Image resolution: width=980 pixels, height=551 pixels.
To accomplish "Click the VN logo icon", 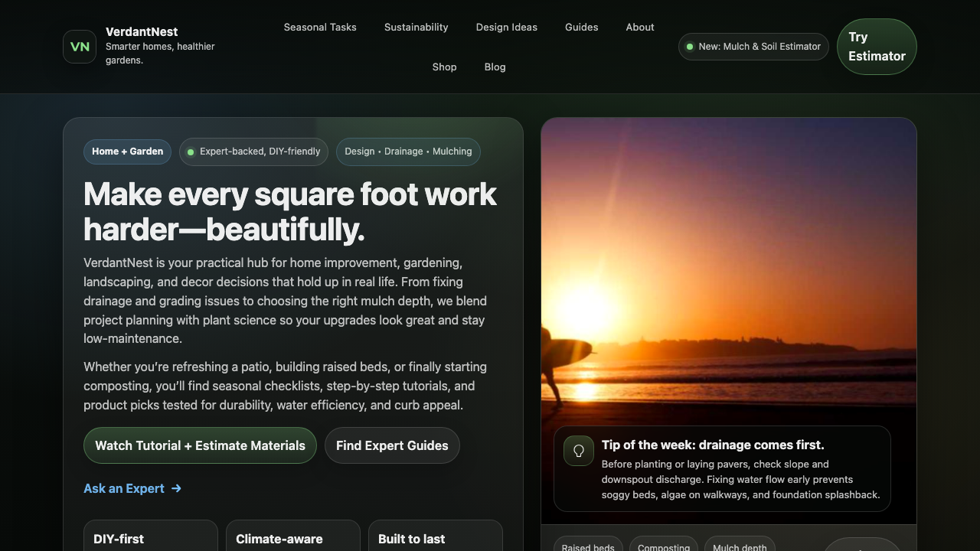I will pyautogui.click(x=80, y=47).
